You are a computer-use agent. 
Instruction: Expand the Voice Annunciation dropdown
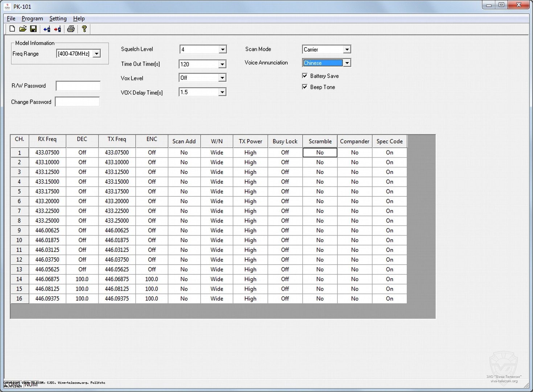tap(347, 63)
